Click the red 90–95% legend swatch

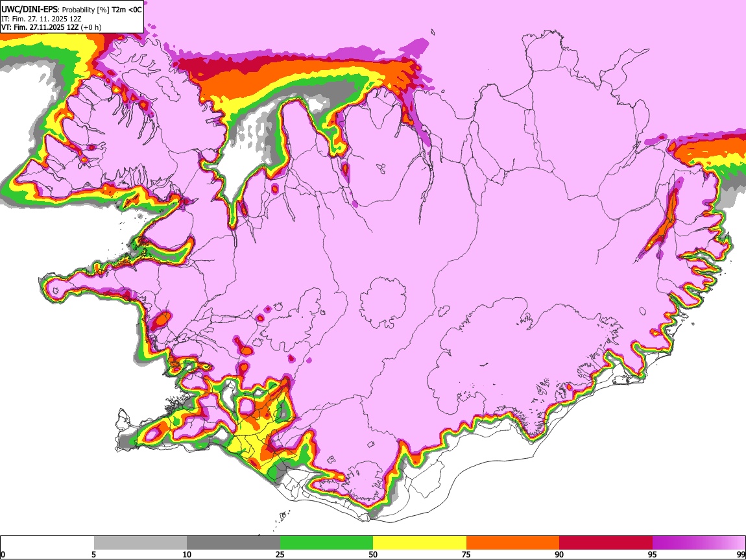click(606, 543)
